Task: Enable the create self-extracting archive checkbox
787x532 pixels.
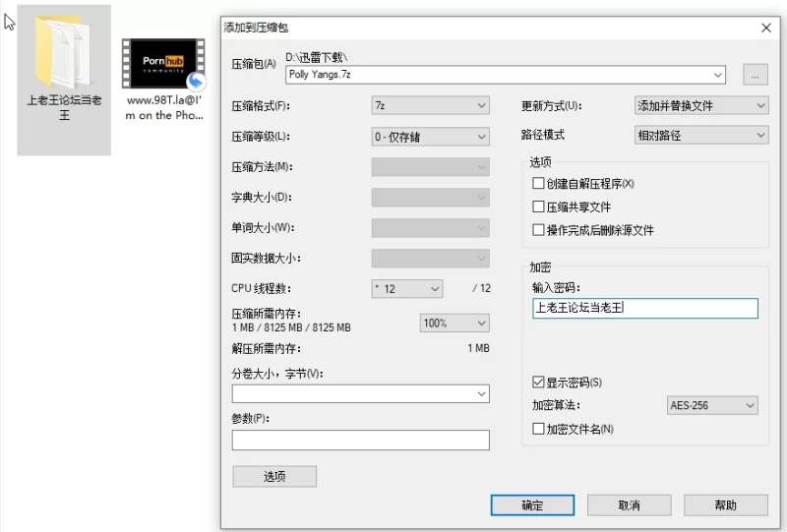Action: tap(538, 184)
